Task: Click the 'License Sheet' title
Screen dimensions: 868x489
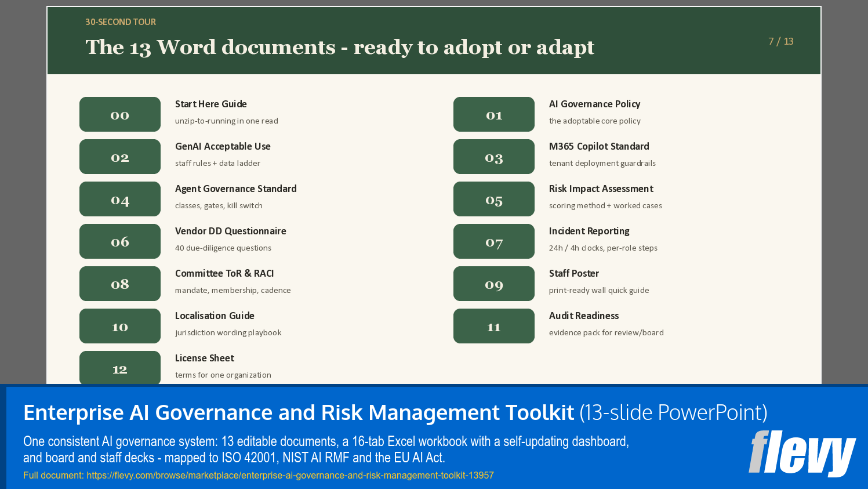Action: click(205, 358)
